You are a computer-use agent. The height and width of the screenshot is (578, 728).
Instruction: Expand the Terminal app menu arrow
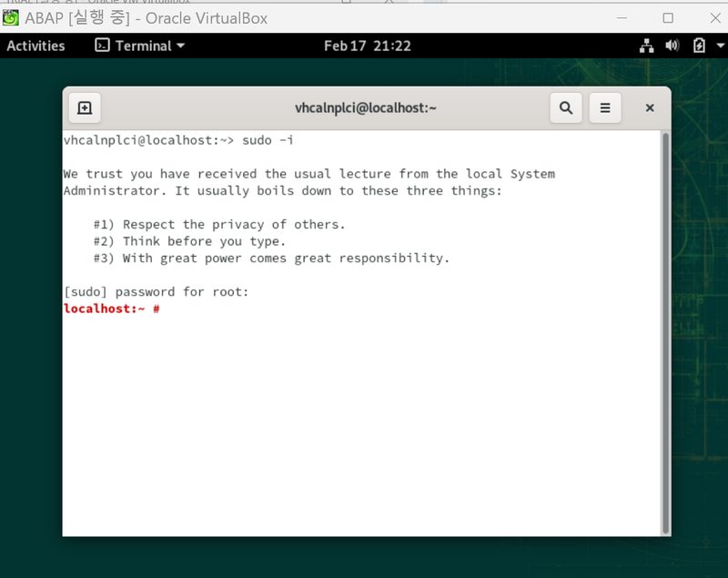click(180, 46)
